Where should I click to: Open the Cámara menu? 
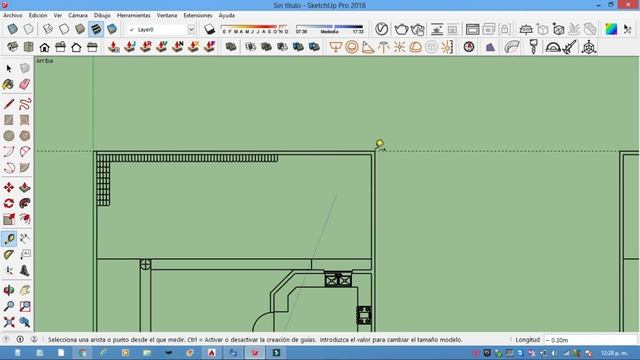coord(78,15)
